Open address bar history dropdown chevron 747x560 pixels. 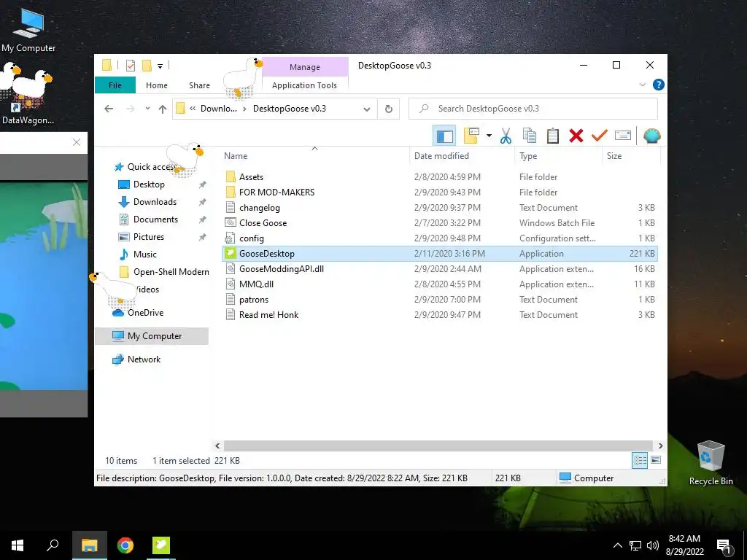tap(366, 109)
